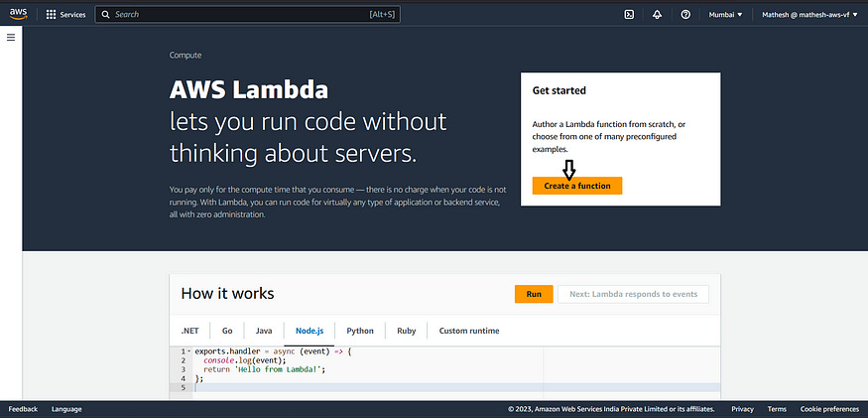This screenshot has width=868, height=418.
Task: Place cursor on empty line 5 of code editor
Action: 457,387
